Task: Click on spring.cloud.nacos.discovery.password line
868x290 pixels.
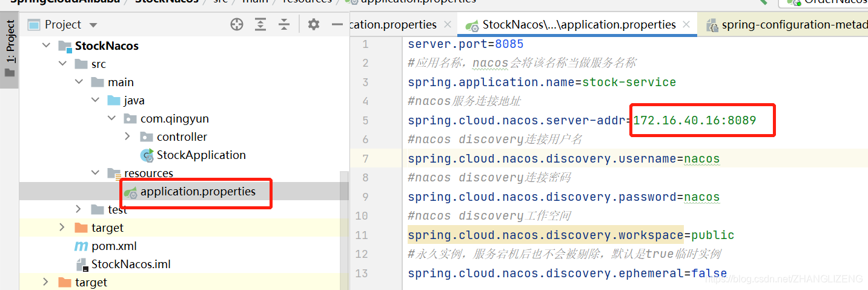Action: click(x=564, y=197)
